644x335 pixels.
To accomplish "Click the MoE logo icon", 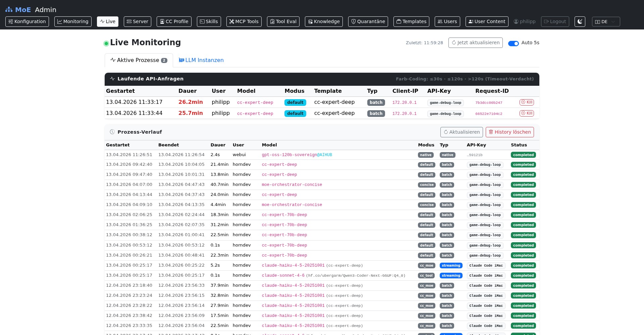I will coord(9,9).
